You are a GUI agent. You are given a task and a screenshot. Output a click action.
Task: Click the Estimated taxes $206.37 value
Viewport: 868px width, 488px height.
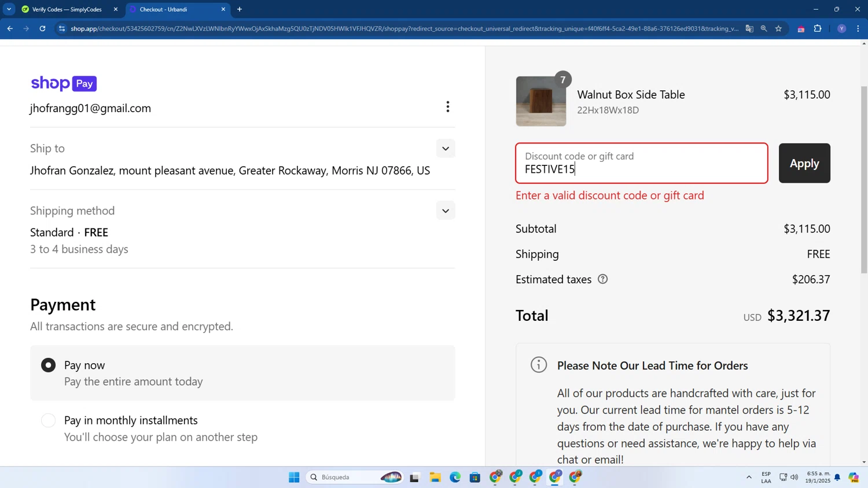[811, 279]
